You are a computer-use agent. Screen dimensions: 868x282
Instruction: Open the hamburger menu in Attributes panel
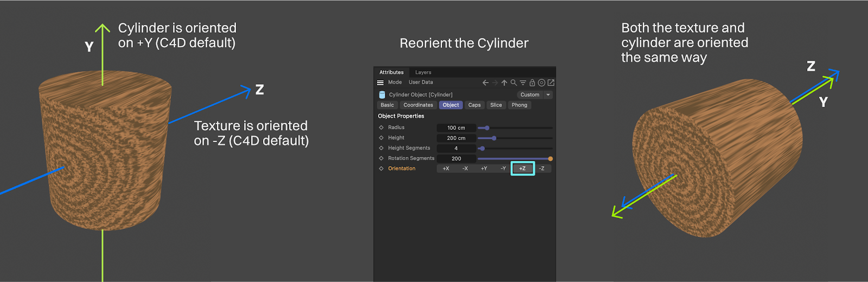click(380, 83)
